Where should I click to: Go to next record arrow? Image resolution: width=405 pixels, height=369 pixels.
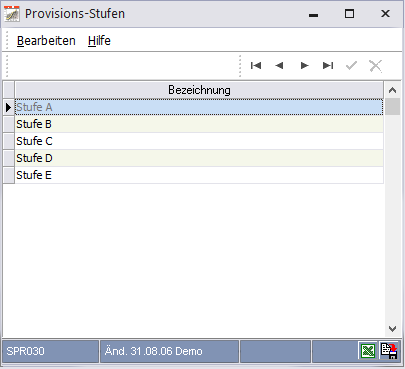tap(304, 65)
